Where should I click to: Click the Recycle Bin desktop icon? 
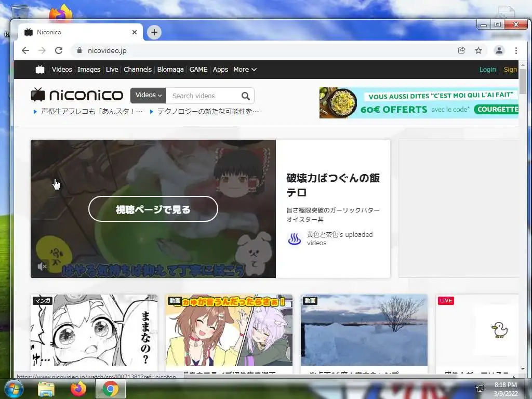pos(19,12)
